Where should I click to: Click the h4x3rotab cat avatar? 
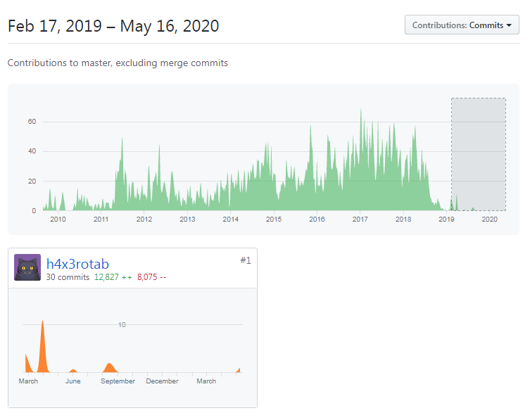click(27, 267)
